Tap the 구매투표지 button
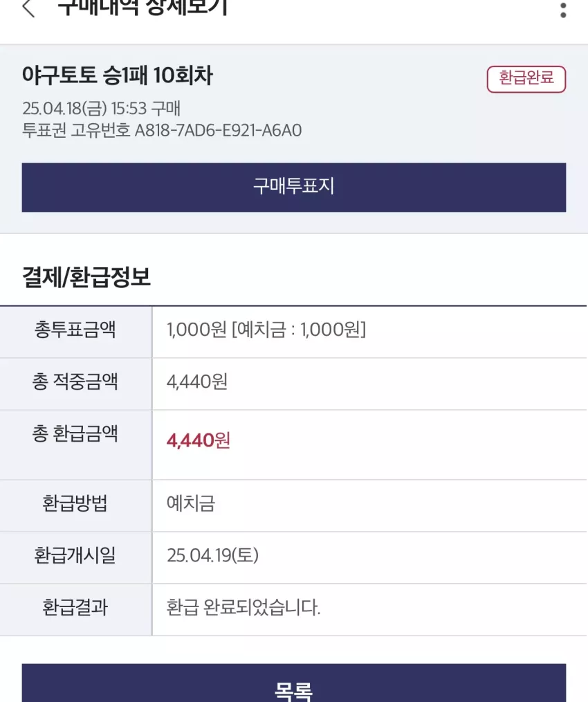 click(294, 187)
